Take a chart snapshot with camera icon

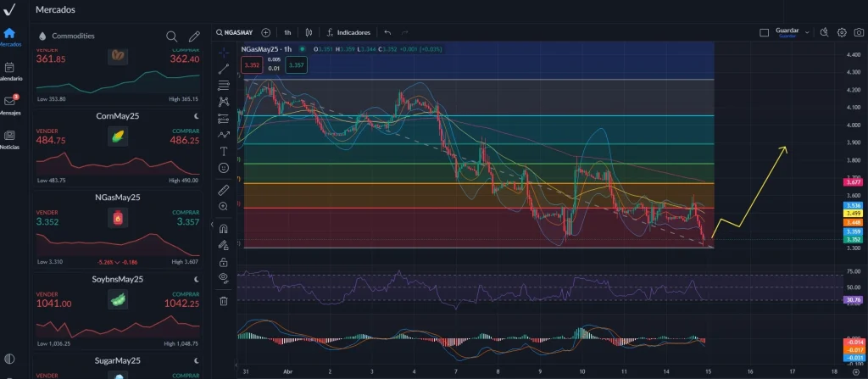[860, 33]
